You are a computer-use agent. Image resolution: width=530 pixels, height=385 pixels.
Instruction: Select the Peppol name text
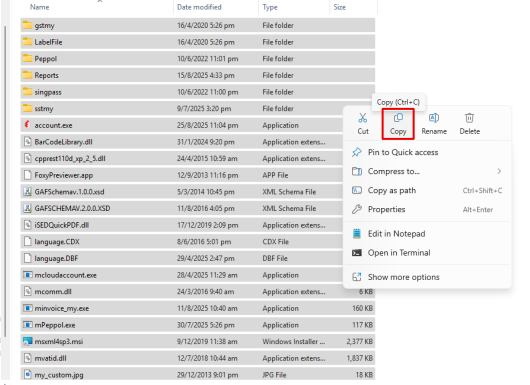[x=46, y=59]
